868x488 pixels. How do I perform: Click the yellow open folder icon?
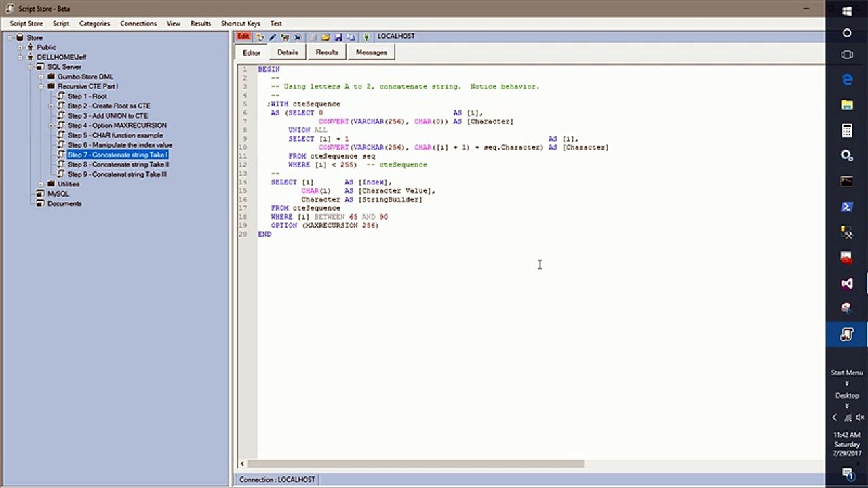coord(325,37)
